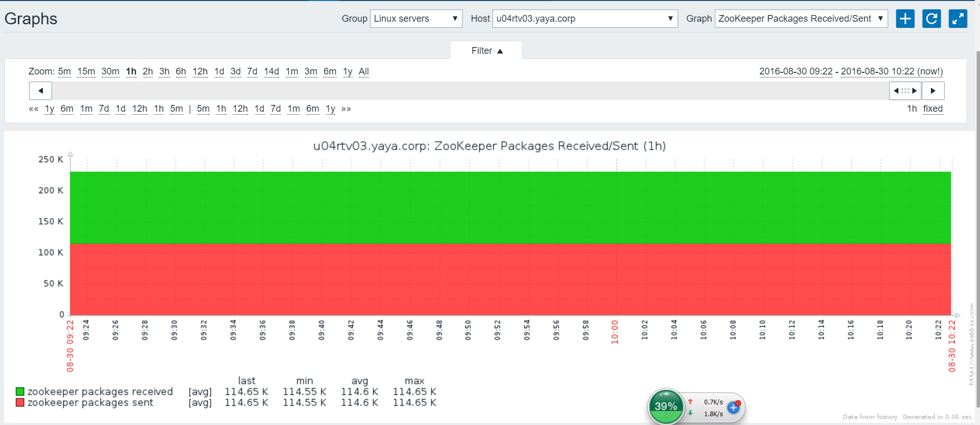This screenshot has height=425, width=980.
Task: Jump forward with the »» navigation arrows
Action: point(346,109)
